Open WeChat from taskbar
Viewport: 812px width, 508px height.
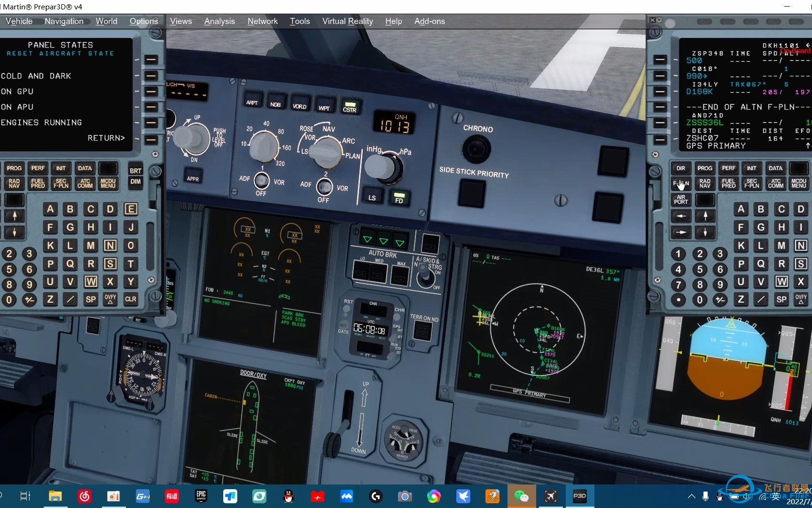[x=521, y=496]
